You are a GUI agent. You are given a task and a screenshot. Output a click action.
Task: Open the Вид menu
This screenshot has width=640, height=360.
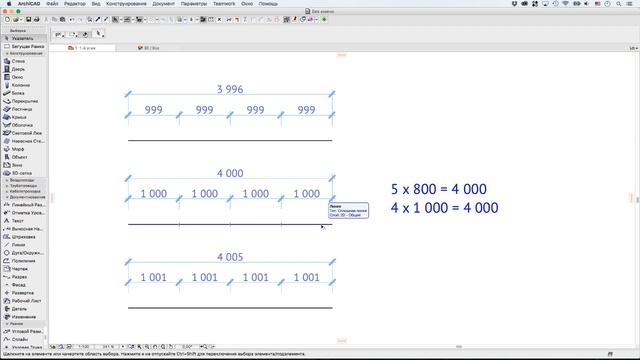point(96,4)
